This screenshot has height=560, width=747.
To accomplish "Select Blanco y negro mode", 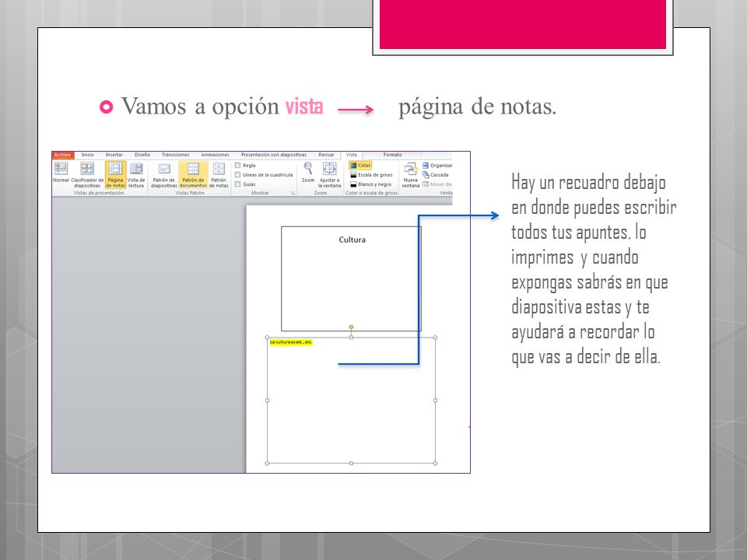I will (x=370, y=184).
